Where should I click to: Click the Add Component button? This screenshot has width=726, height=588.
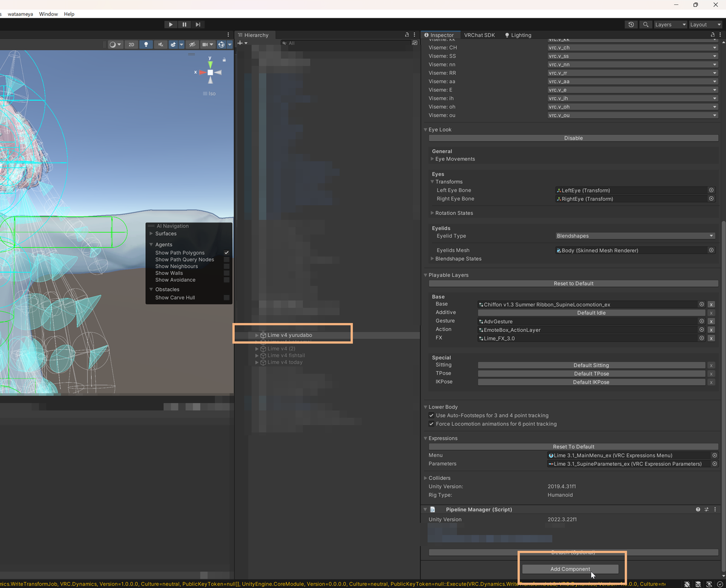571,569
